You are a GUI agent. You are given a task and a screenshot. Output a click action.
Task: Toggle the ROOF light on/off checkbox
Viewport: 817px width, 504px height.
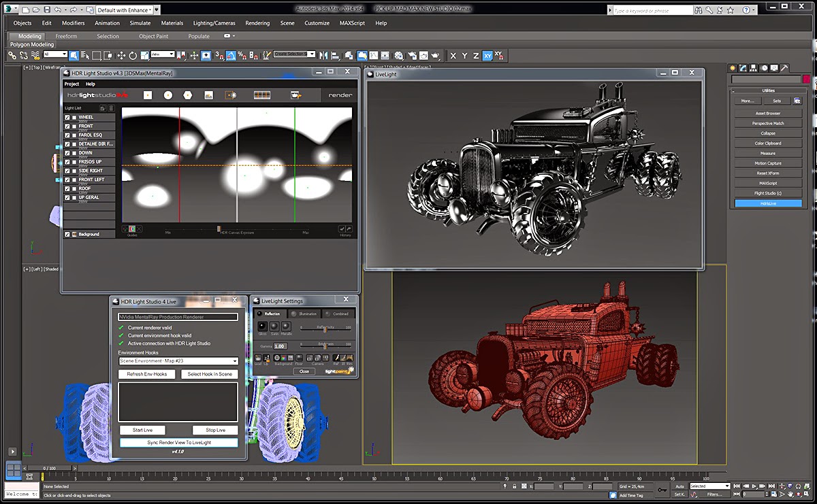point(67,188)
